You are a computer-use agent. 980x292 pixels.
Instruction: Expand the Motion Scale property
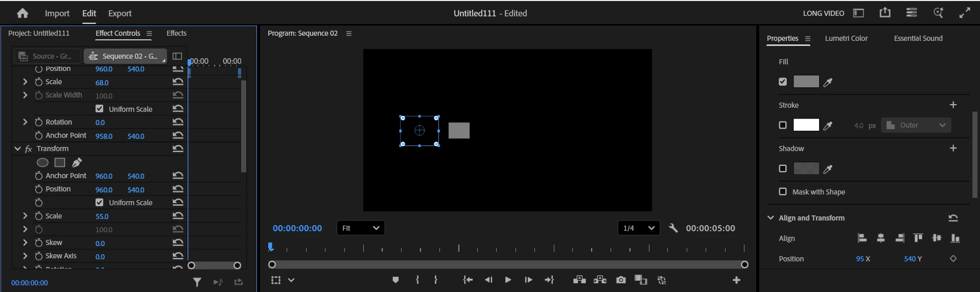(x=25, y=82)
